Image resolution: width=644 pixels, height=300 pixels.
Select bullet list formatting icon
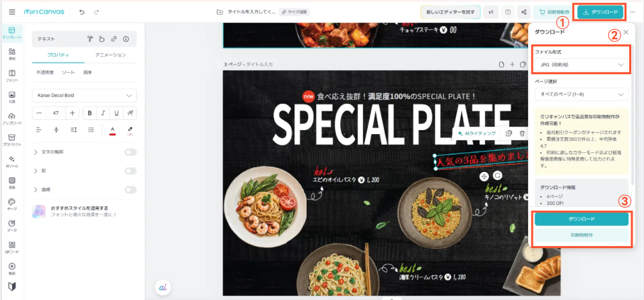[x=91, y=130]
